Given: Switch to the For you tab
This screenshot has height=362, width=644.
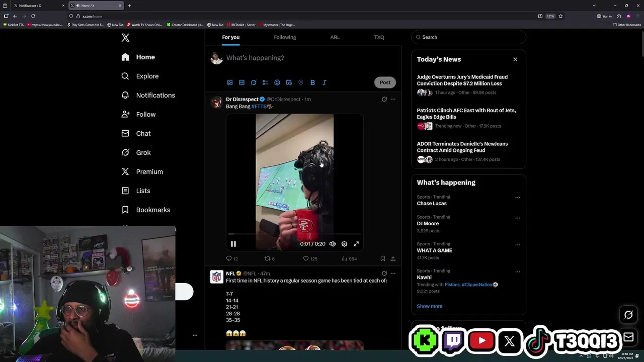Looking at the screenshot, I should pyautogui.click(x=231, y=37).
